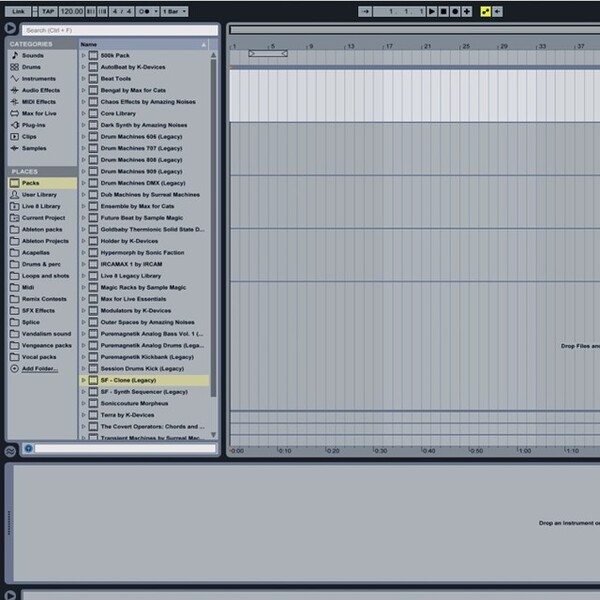
Task: Expand the Core Library pack
Action: [x=83, y=114]
